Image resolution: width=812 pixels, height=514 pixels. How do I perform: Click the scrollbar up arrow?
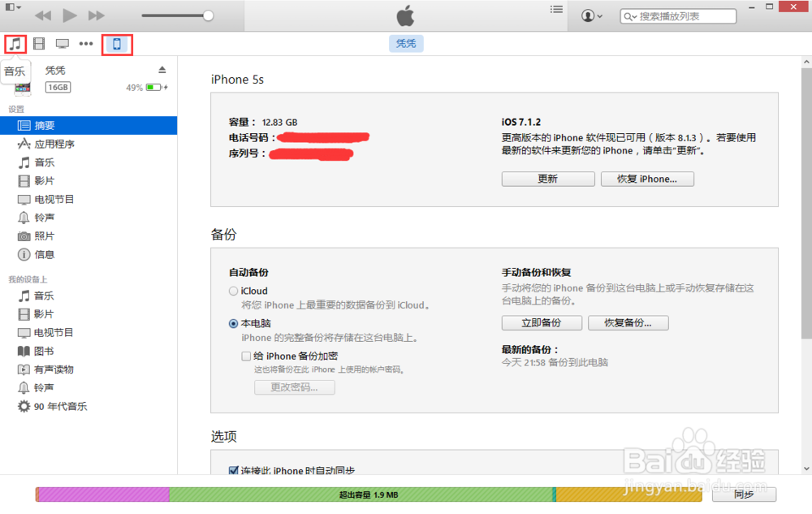click(806, 62)
